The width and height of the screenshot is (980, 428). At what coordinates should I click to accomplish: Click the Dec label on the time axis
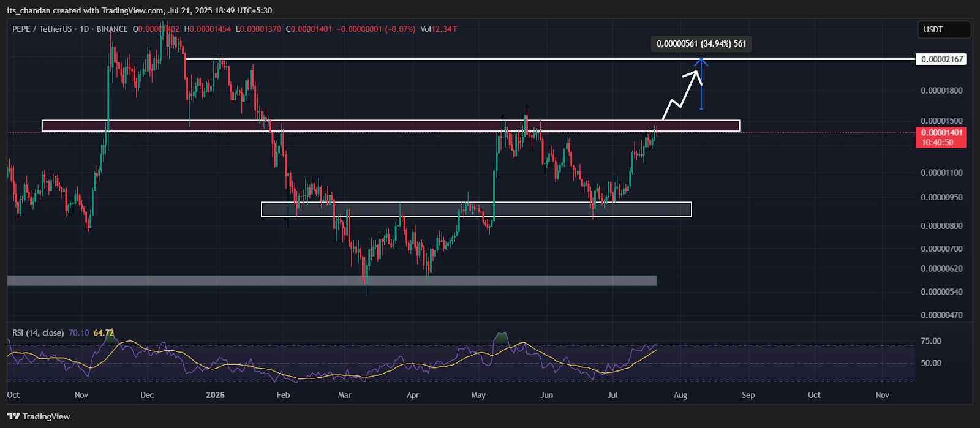coord(147,395)
